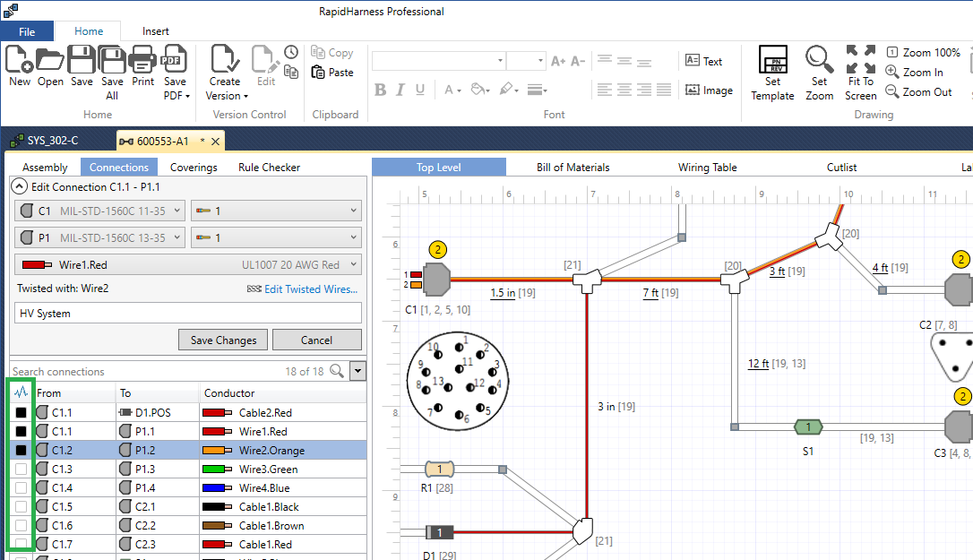
Task: Click the Cancel button
Action: pyautogui.click(x=316, y=340)
